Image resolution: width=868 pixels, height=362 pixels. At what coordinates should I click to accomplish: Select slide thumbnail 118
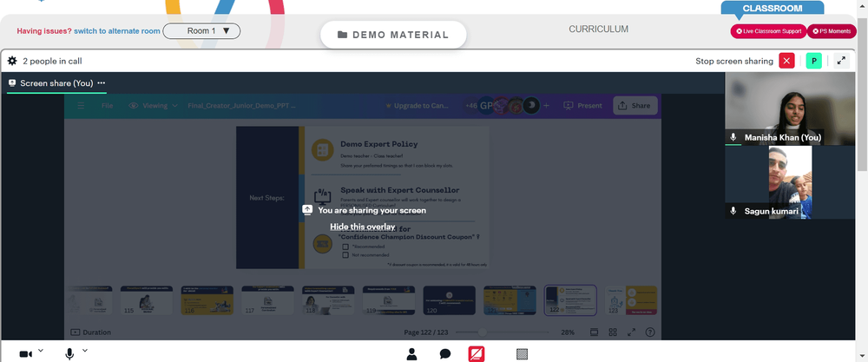click(x=328, y=300)
